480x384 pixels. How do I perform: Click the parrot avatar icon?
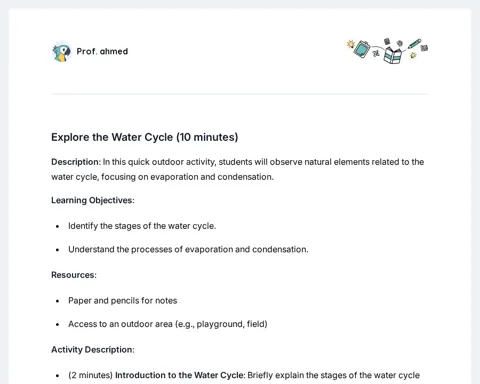pyautogui.click(x=62, y=52)
